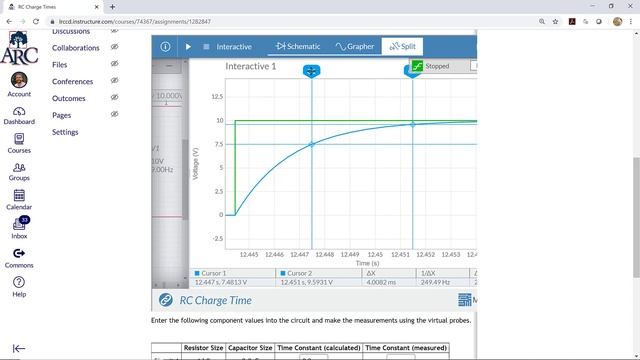
Task: Open the browser zoom indicator
Action: 542,21
